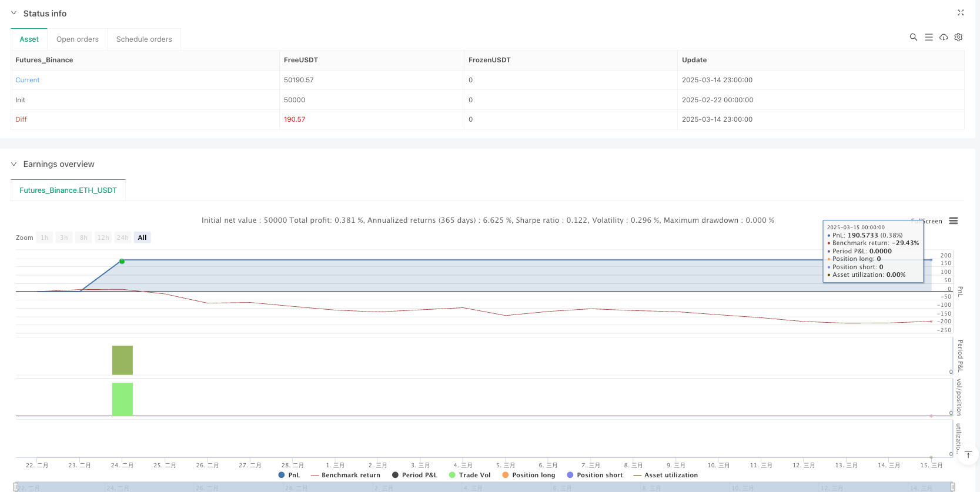Click the Futures_Binance column header
Screen dimensions: 980x492
pos(44,60)
